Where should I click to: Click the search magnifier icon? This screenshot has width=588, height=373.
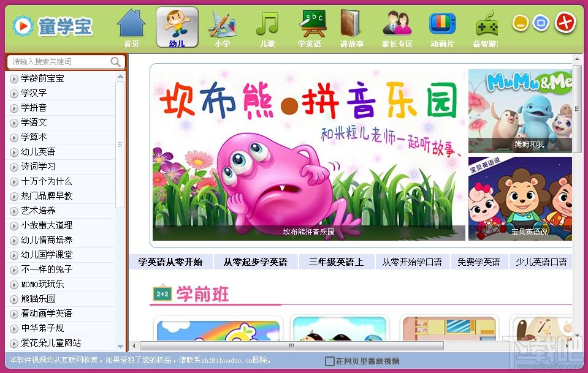(x=115, y=61)
